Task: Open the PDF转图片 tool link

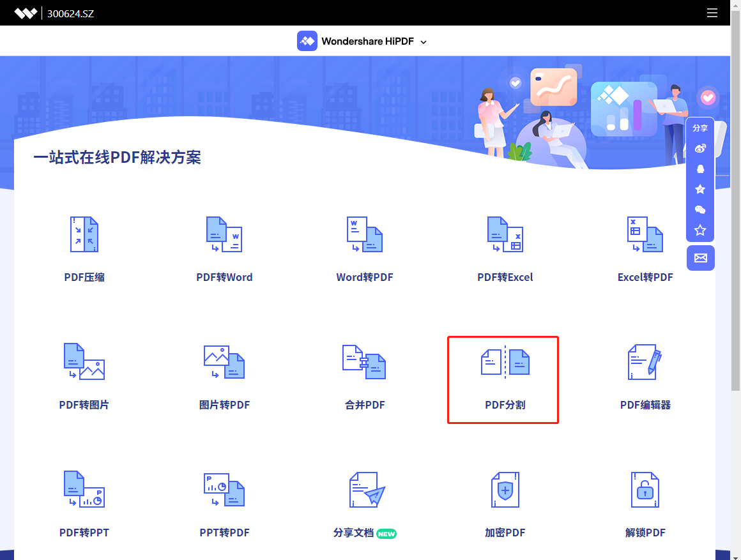Action: point(84,405)
